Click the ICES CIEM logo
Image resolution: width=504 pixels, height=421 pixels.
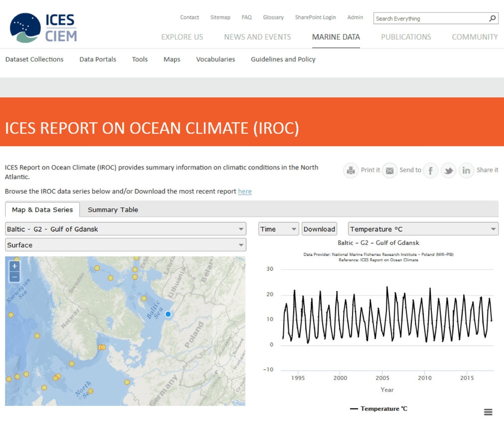(x=43, y=28)
